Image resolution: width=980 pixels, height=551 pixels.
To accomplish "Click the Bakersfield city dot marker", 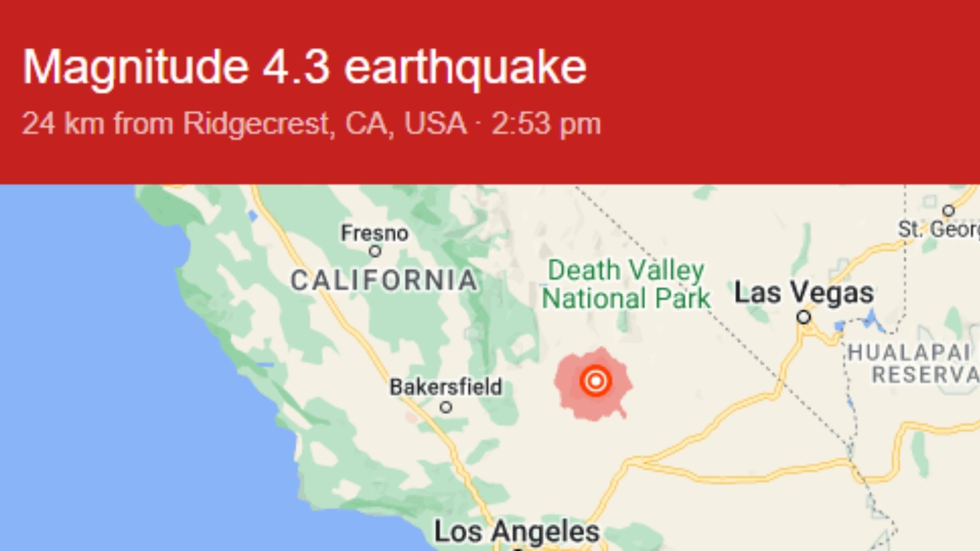I will coord(446,408).
